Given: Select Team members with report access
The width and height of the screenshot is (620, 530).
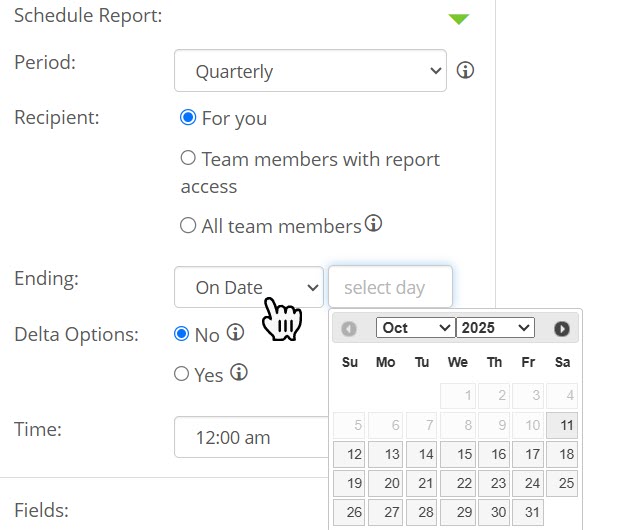Looking at the screenshot, I should 187,158.
